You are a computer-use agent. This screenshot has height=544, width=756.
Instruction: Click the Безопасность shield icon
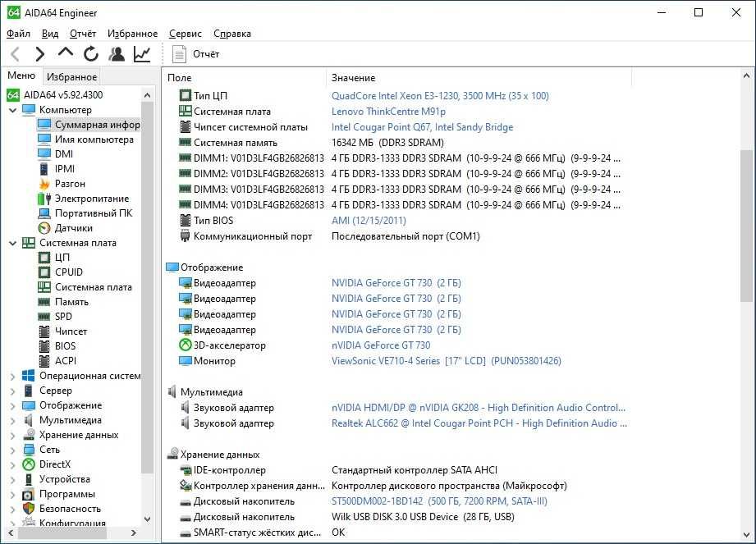tap(29, 509)
